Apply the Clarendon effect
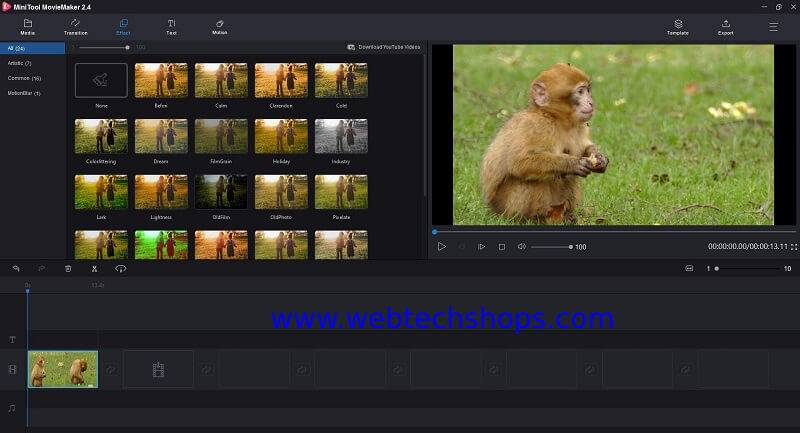Viewport: 800px width, 433px height. 281,80
